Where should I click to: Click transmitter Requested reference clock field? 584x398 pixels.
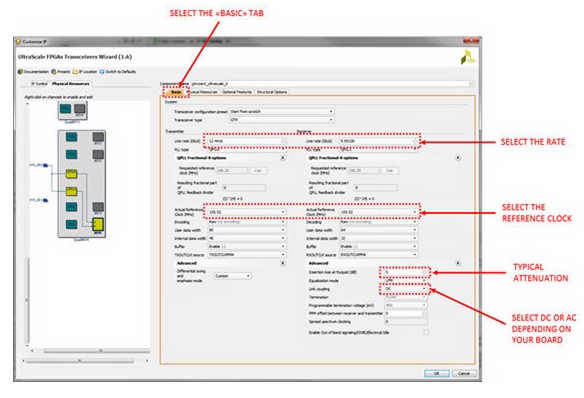point(232,171)
